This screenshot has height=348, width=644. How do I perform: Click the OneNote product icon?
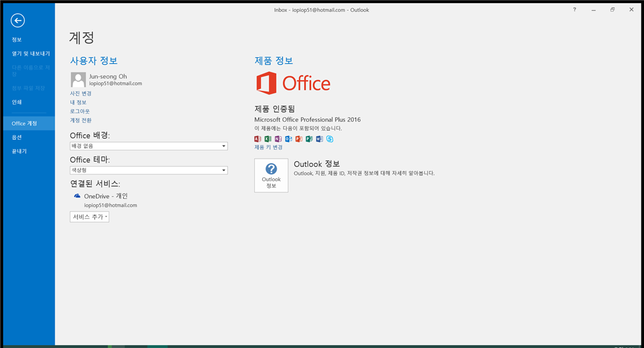278,139
